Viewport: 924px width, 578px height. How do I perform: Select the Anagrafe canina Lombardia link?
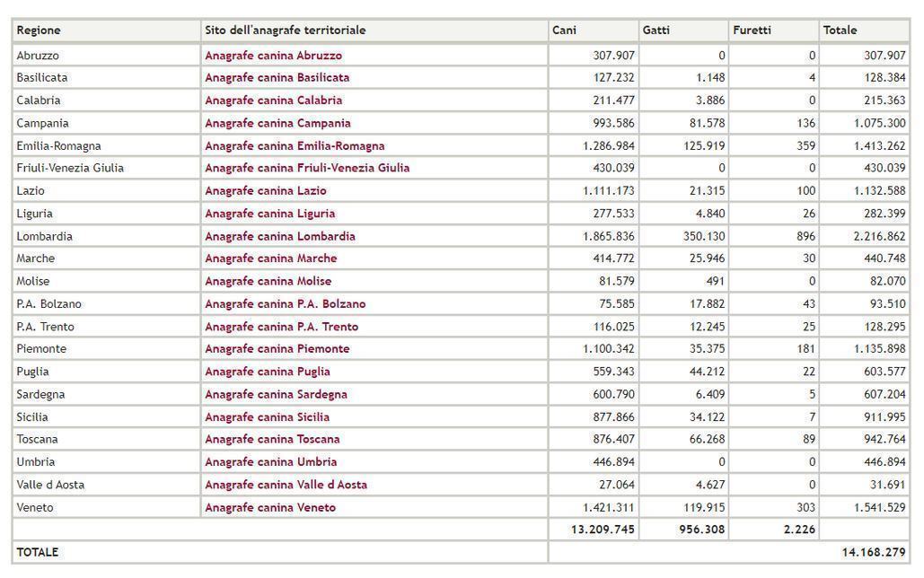tap(280, 236)
